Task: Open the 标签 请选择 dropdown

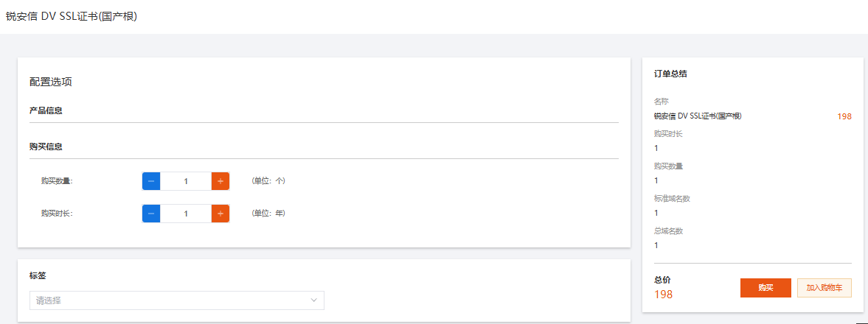Action: point(170,300)
